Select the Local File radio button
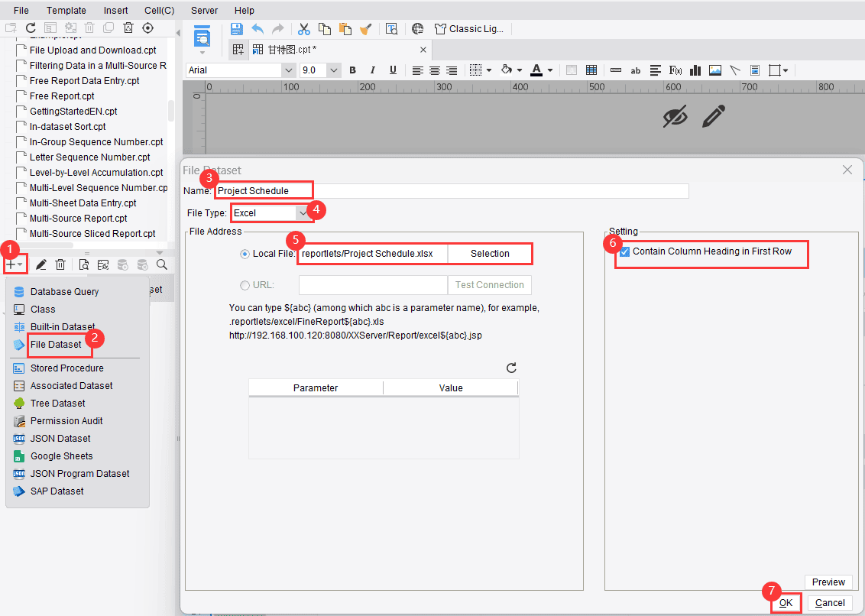Viewport: 865px width, 616px height. click(x=245, y=254)
